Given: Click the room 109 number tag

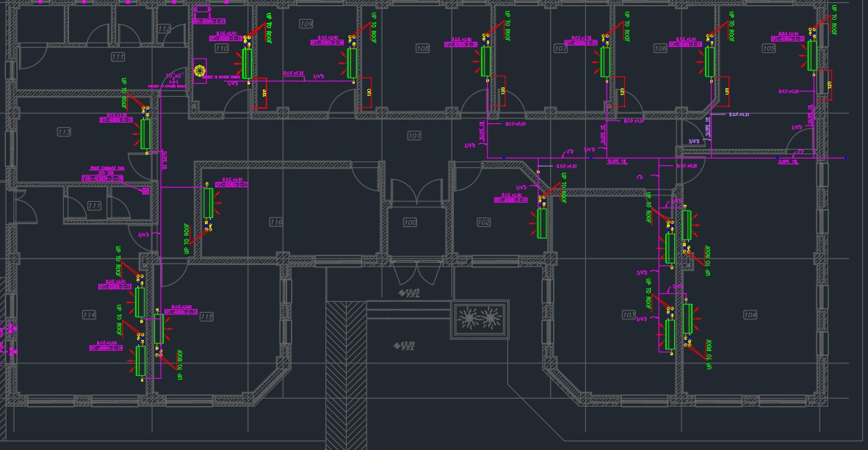Looking at the screenshot, I should (306, 24).
